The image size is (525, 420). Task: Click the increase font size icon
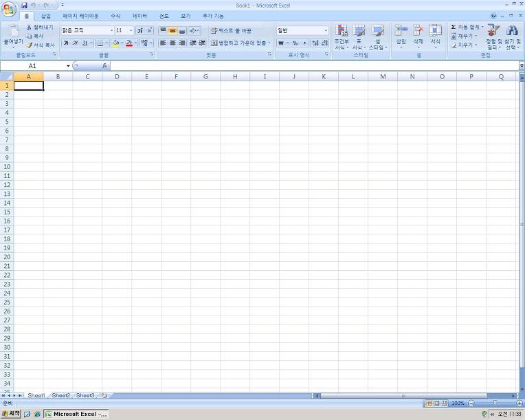coord(140,30)
